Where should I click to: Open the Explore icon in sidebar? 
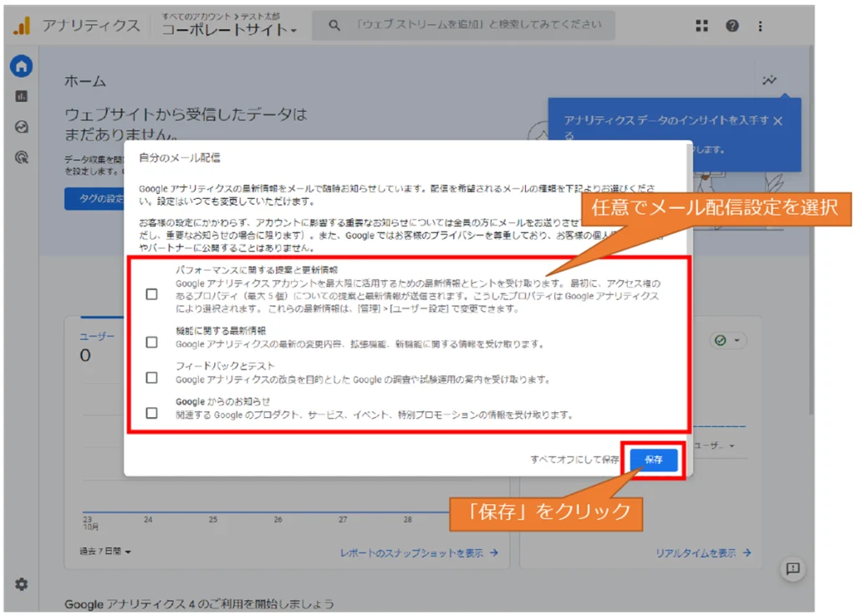coord(22,127)
